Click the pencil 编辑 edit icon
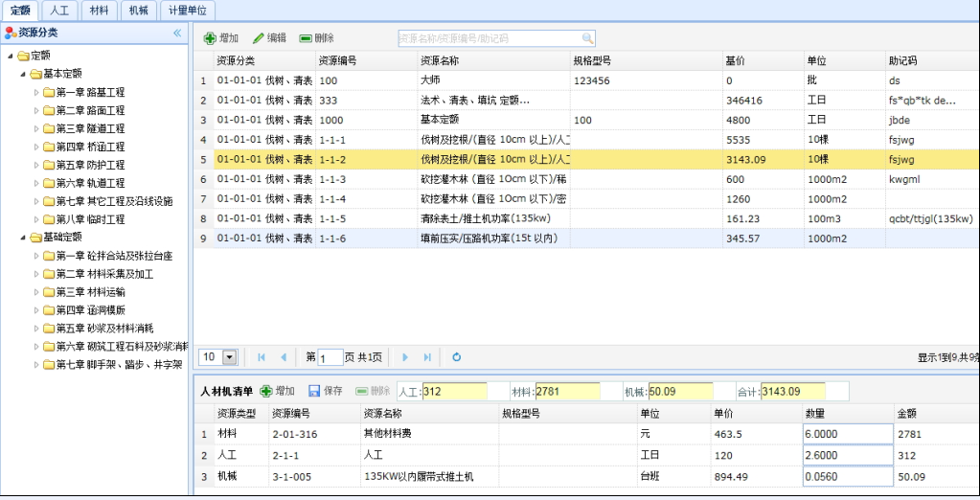980x500 pixels. 258,38
